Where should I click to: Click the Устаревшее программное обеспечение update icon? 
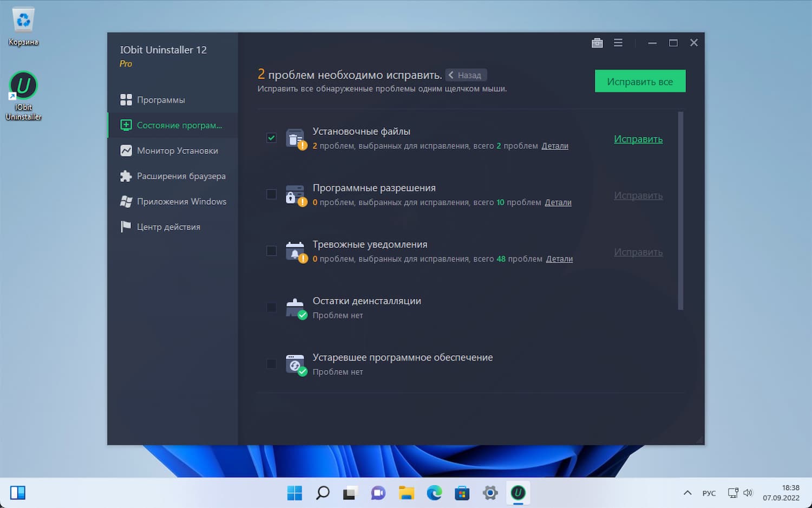point(296,365)
